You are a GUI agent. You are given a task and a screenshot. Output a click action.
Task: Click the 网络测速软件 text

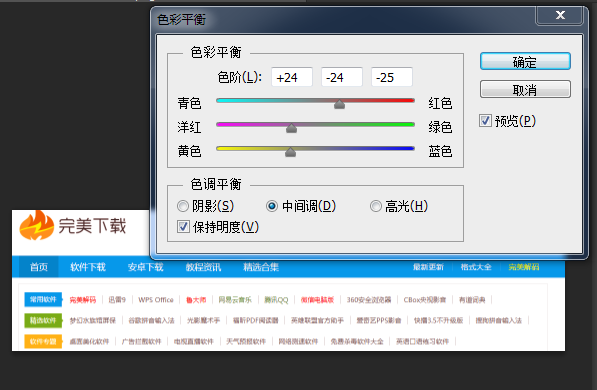pyautogui.click(x=298, y=341)
